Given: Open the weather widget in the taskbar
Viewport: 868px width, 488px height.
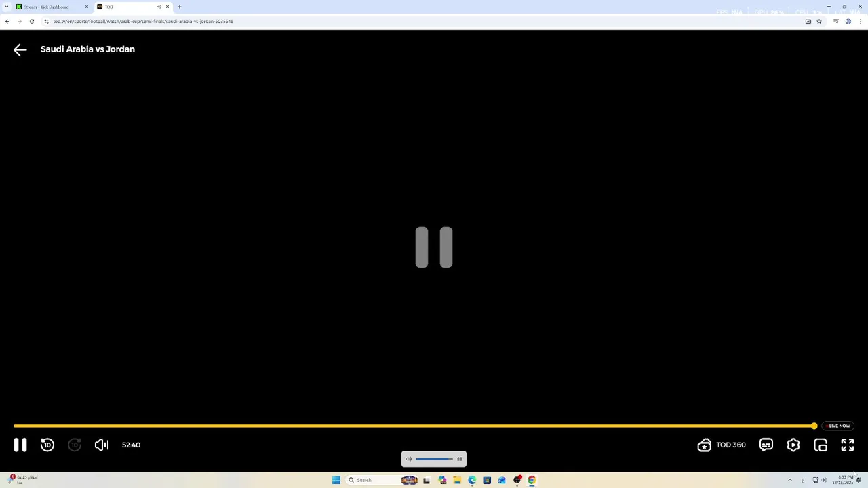Looking at the screenshot, I should tap(23, 479).
